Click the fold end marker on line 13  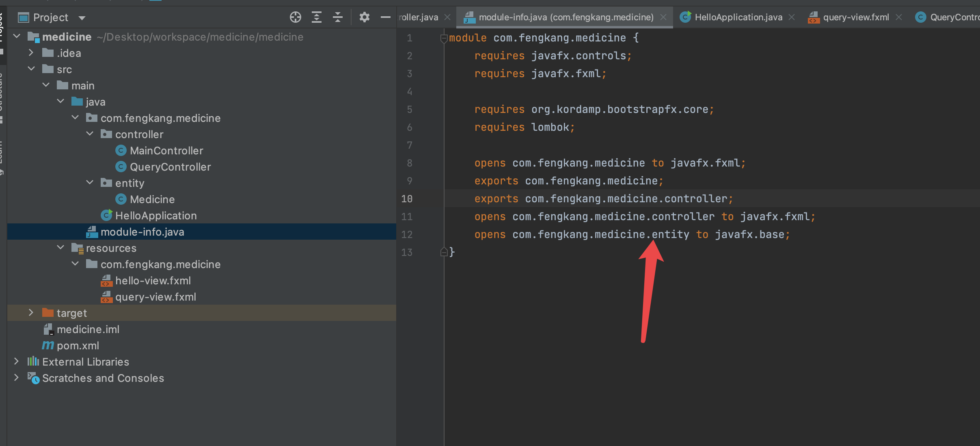(444, 252)
